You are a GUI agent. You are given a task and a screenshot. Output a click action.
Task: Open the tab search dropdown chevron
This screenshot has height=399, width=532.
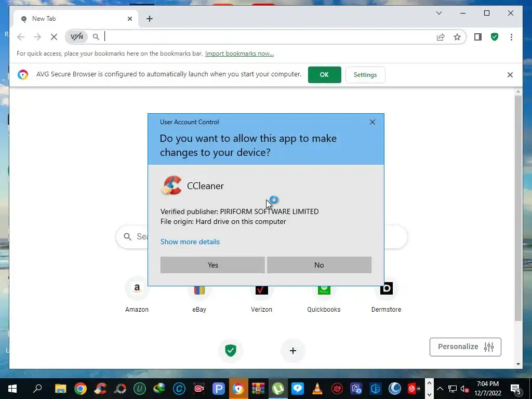tap(438, 13)
